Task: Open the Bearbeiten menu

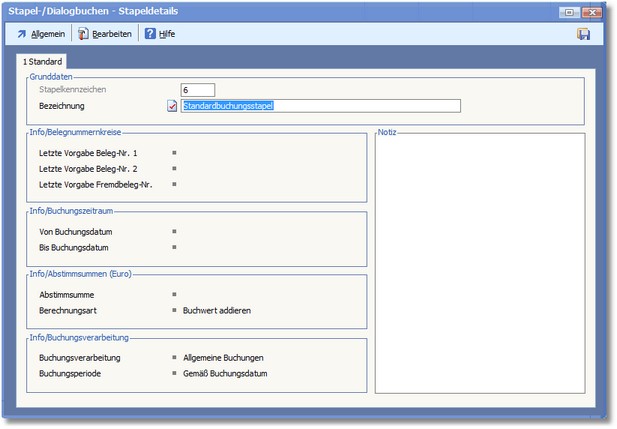Action: point(104,34)
